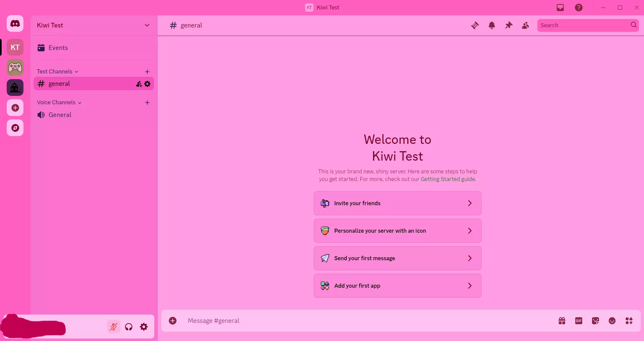Open edit channel settings for #general

[147, 84]
